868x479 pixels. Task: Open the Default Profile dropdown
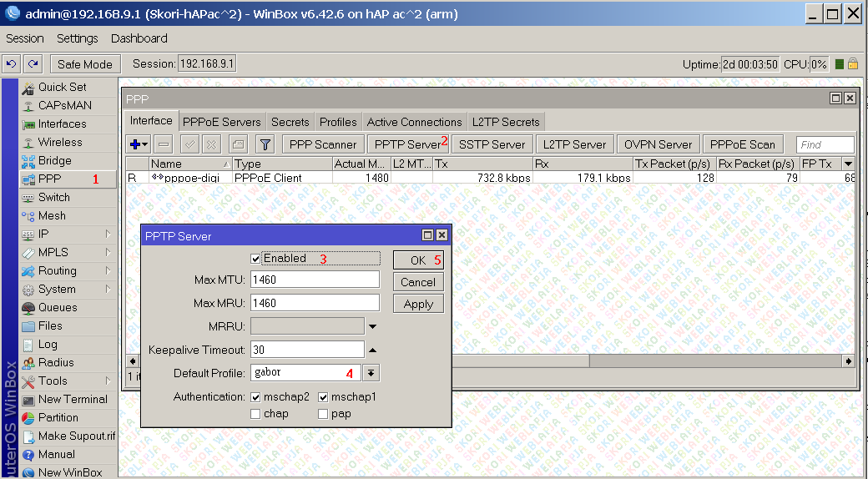pyautogui.click(x=372, y=373)
